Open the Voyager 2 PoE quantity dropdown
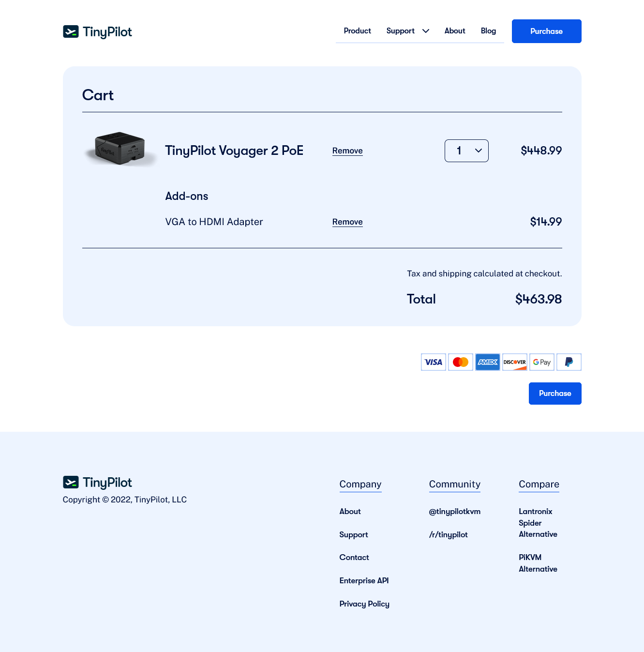The height and width of the screenshot is (652, 644). click(x=466, y=151)
